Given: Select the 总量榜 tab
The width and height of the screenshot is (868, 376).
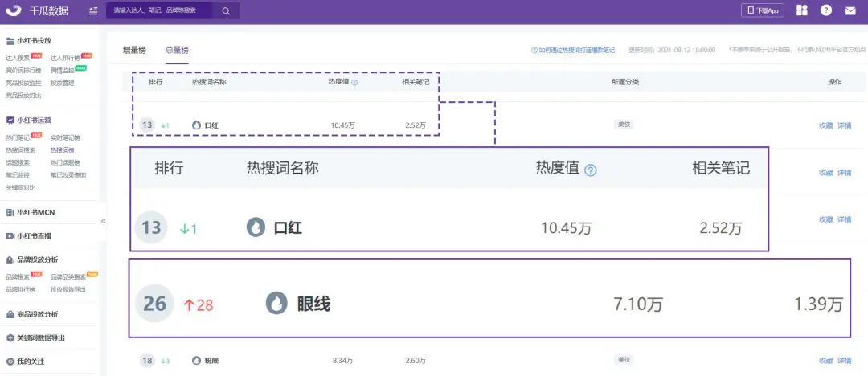Looking at the screenshot, I should point(177,50).
